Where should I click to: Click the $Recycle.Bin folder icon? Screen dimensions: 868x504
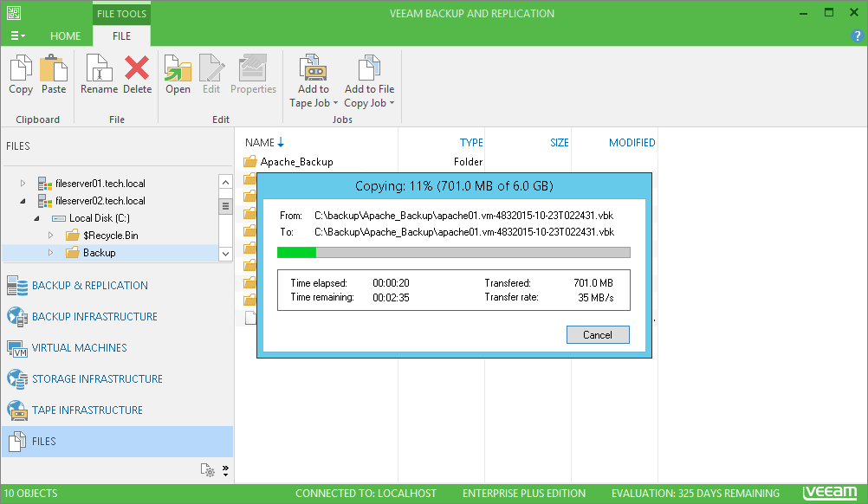click(x=73, y=236)
